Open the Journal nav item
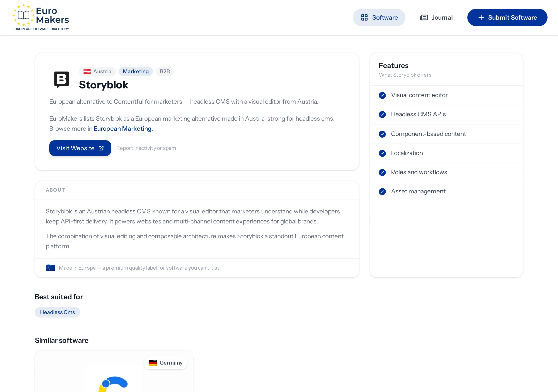 tap(436, 17)
